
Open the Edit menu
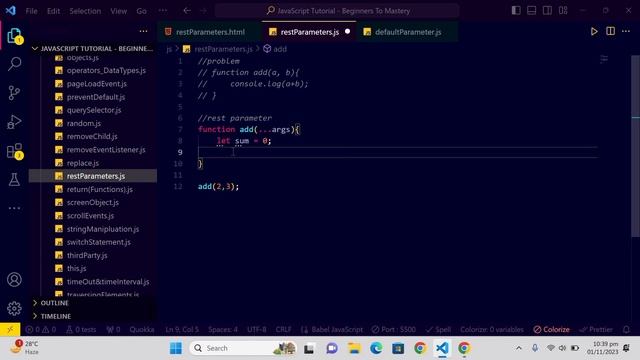[53, 11]
